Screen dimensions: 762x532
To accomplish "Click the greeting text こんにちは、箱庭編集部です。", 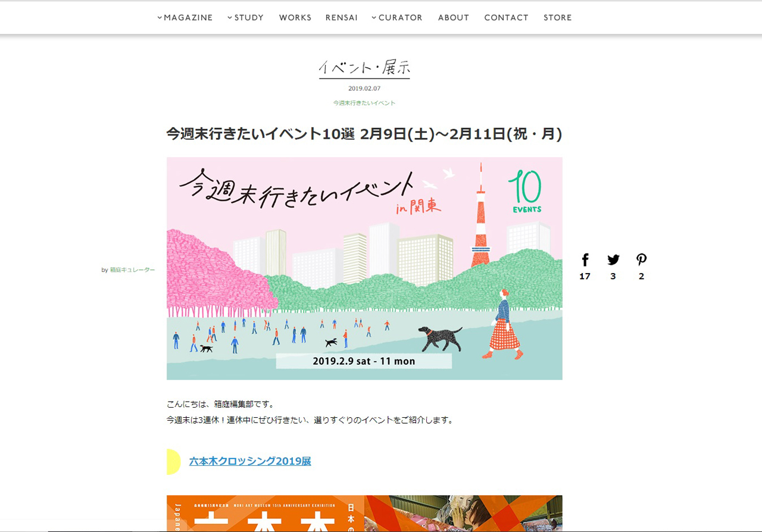I will [x=221, y=405].
